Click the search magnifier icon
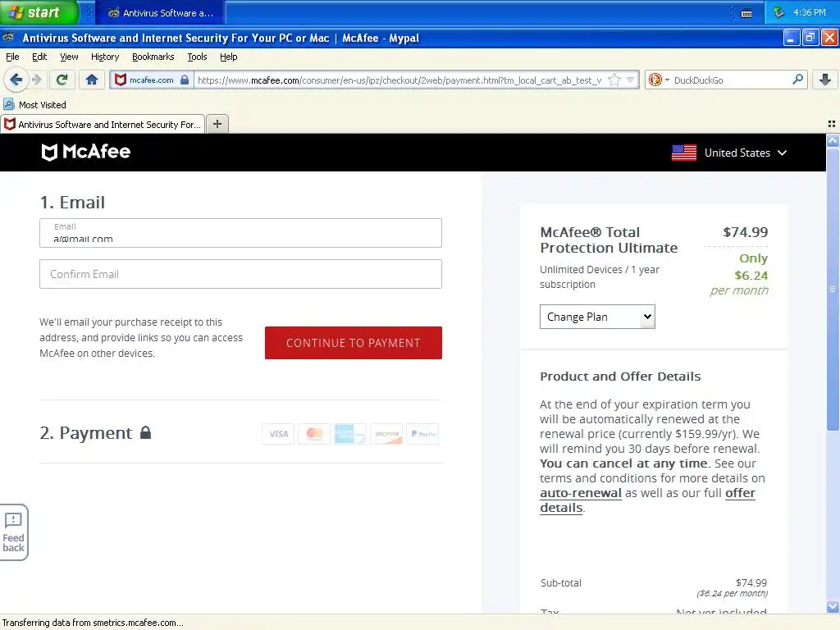This screenshot has width=840, height=630. [x=797, y=80]
